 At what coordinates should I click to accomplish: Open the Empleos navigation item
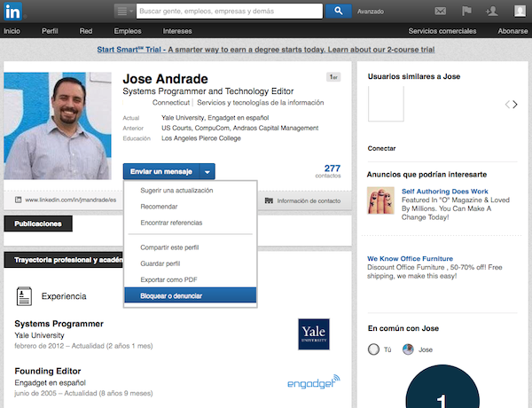[x=128, y=31]
